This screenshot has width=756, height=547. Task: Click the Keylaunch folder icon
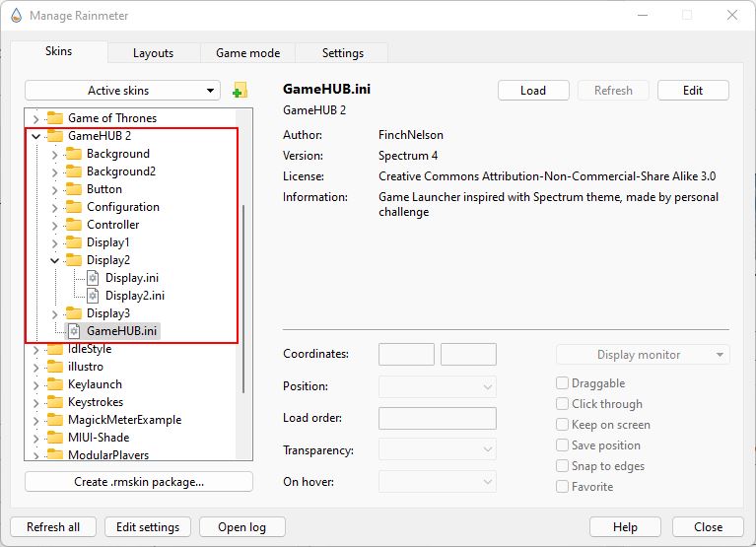(x=55, y=384)
